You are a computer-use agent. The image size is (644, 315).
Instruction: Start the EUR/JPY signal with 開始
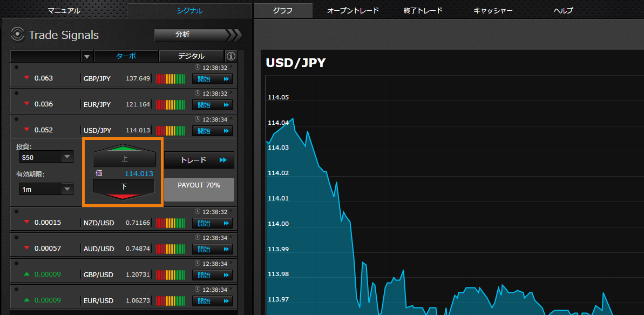212,105
